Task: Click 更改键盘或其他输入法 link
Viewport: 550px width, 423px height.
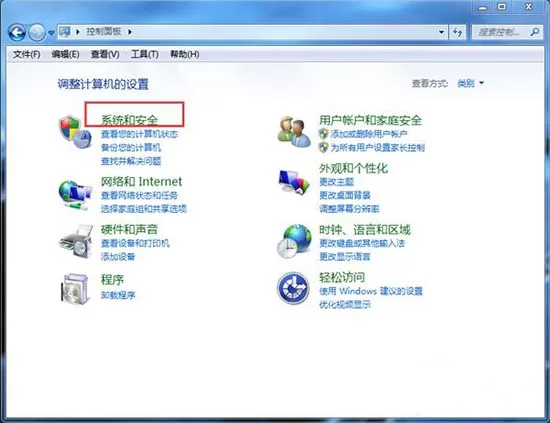Action: click(x=362, y=243)
